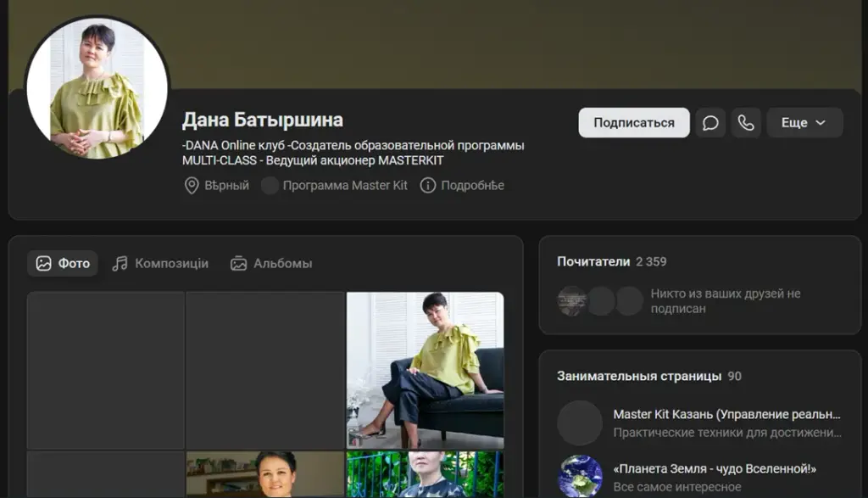Viewport: 868px width, 498px height.
Task: Open photo with bookshelf background
Action: [x=265, y=474]
